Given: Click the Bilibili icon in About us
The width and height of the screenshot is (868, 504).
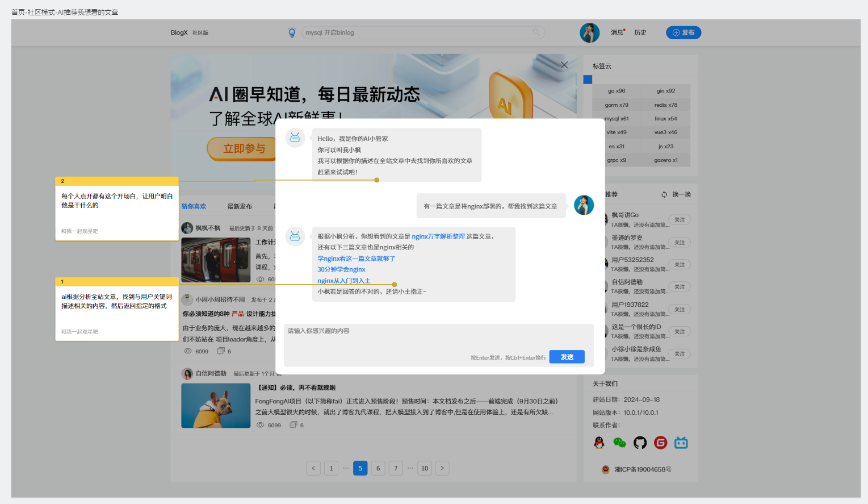Looking at the screenshot, I should (x=681, y=443).
